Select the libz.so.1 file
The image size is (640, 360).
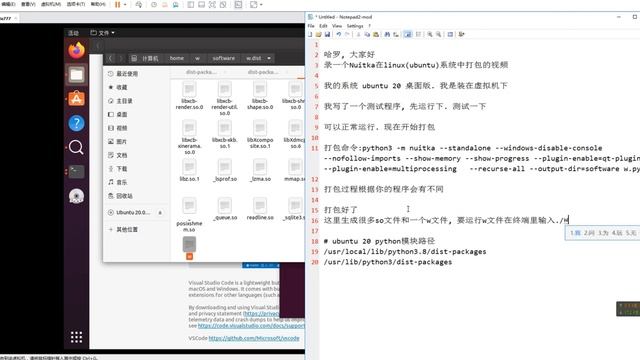pyautogui.click(x=189, y=171)
